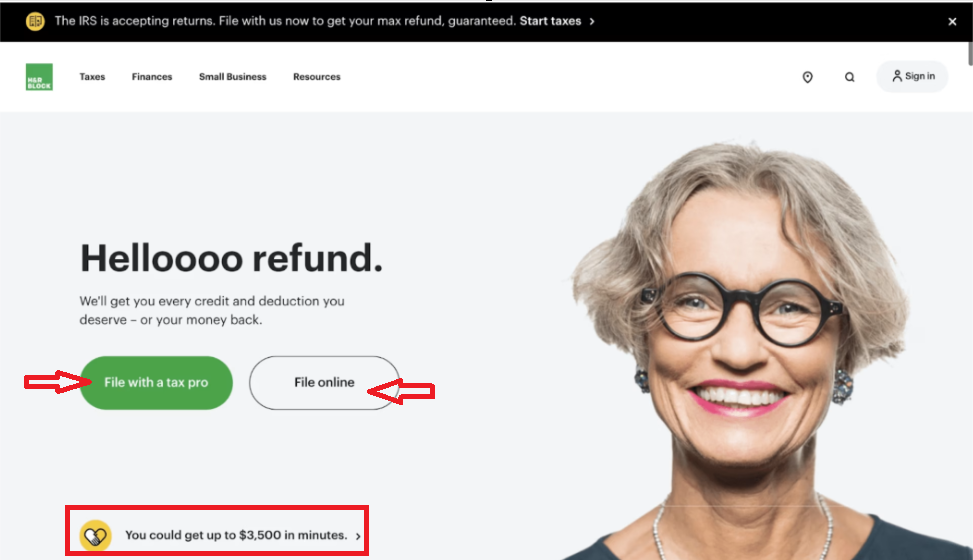Open the Resources menu
Screen dimensions: 973x560
tap(317, 77)
